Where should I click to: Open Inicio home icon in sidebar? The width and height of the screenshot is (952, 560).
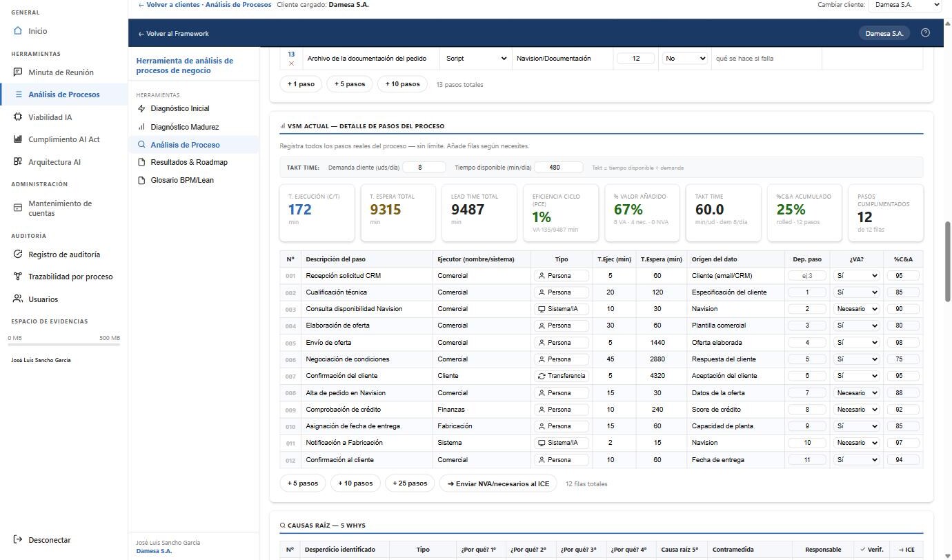pos(18,31)
